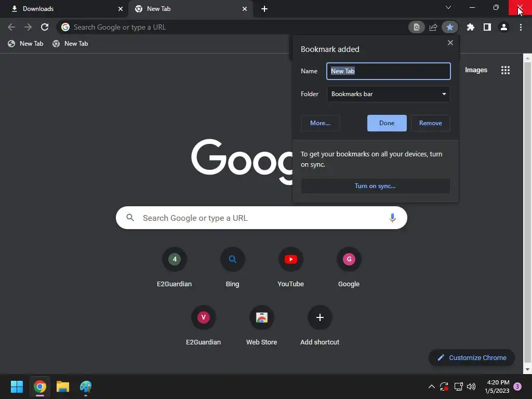Click the back navigation arrow
This screenshot has width=532, height=399.
click(11, 27)
